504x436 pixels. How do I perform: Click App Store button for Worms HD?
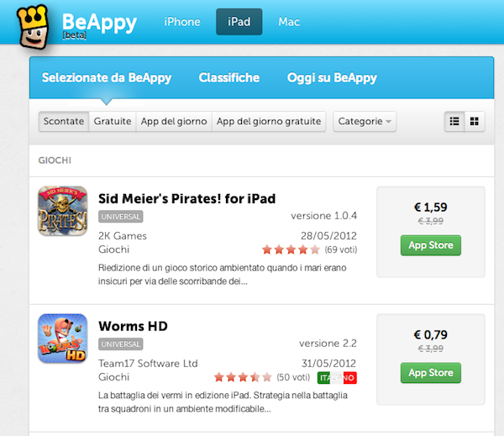point(431,373)
